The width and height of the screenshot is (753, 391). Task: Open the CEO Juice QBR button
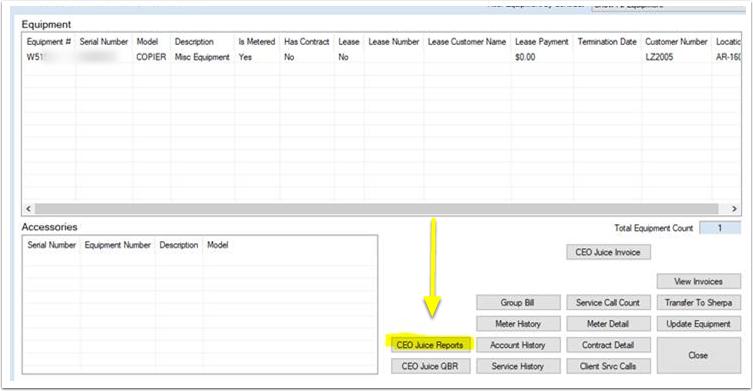430,366
